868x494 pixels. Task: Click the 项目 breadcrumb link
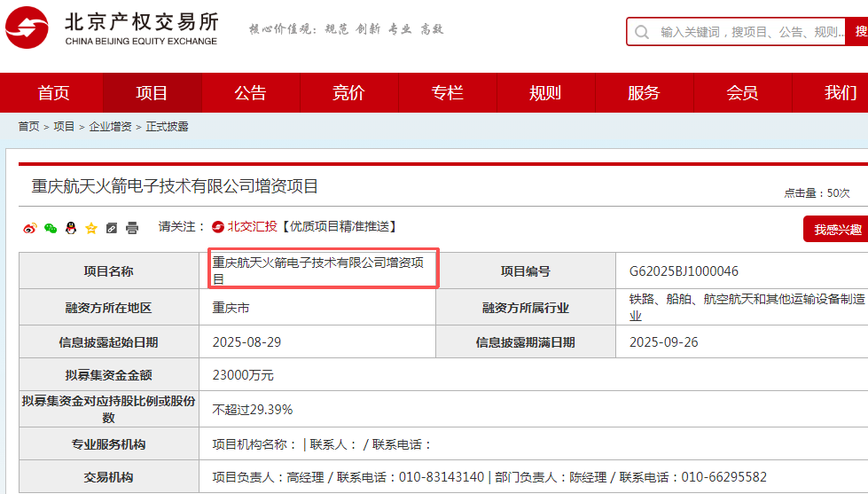click(x=64, y=127)
